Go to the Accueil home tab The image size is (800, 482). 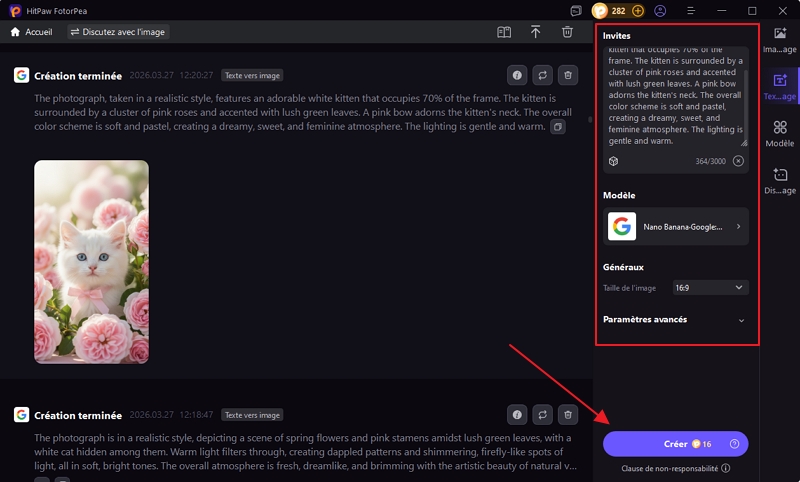[x=32, y=32]
